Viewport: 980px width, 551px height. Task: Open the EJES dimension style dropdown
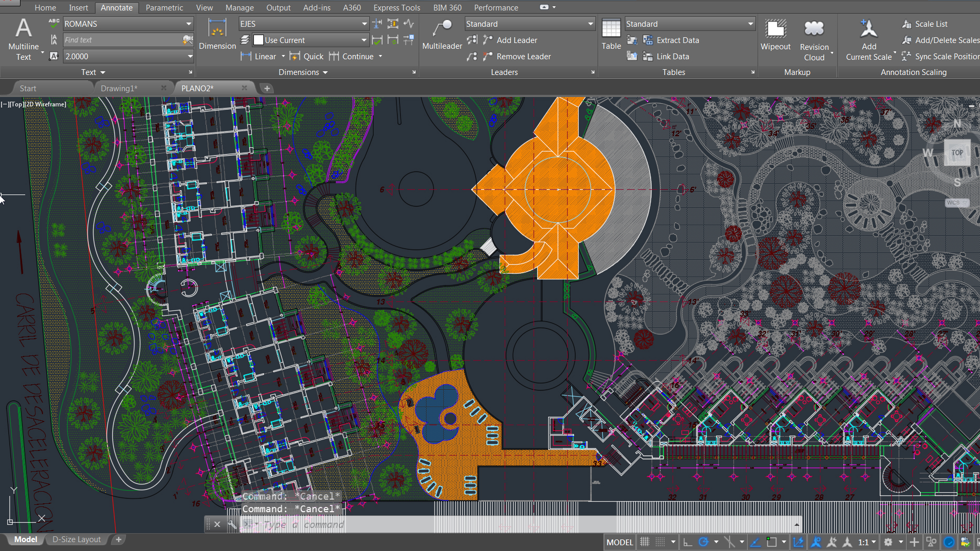pos(363,24)
